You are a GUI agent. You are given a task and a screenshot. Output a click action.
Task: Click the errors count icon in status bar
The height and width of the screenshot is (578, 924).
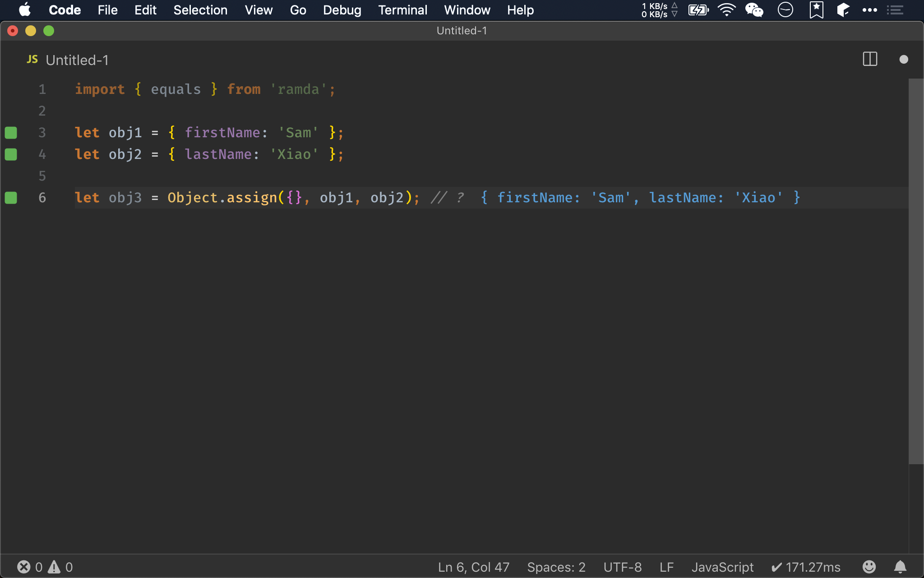click(24, 567)
